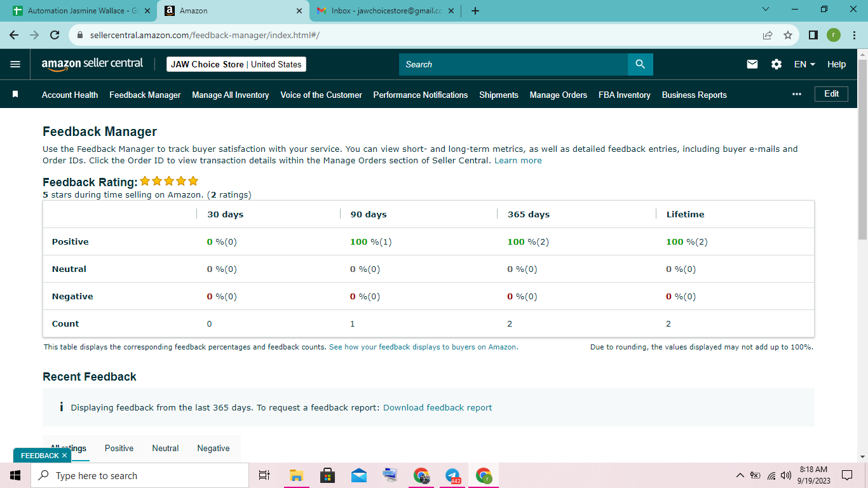Screen dimensions: 868x488
Task: Open Task View on the taskbar
Action: click(264, 475)
